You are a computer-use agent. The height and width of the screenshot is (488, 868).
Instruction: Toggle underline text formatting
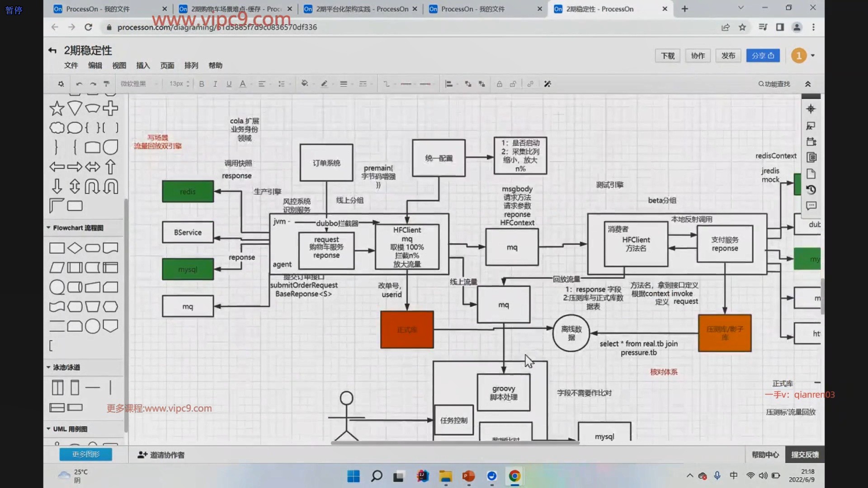pos(229,84)
